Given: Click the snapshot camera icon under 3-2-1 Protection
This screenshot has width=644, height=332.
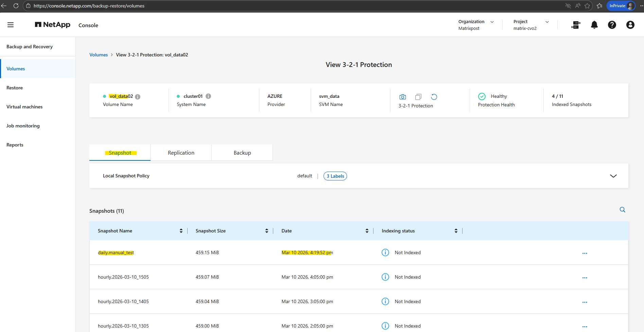Looking at the screenshot, I should tap(402, 97).
